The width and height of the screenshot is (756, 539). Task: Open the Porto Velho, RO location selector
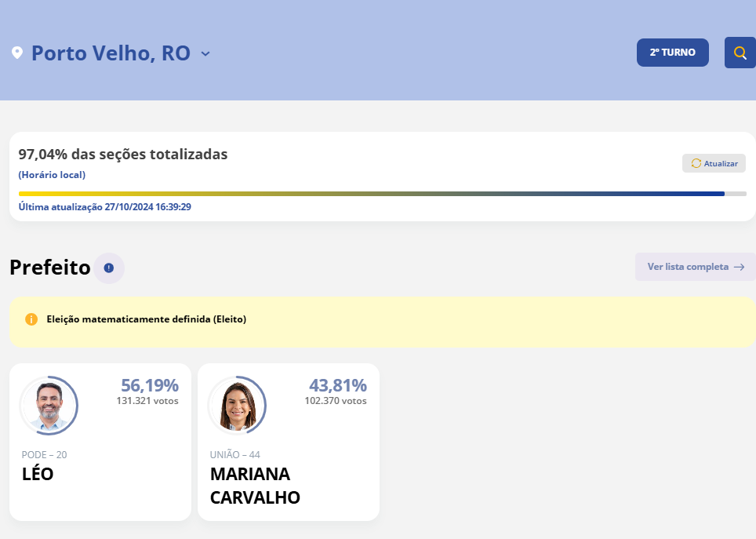(x=111, y=53)
